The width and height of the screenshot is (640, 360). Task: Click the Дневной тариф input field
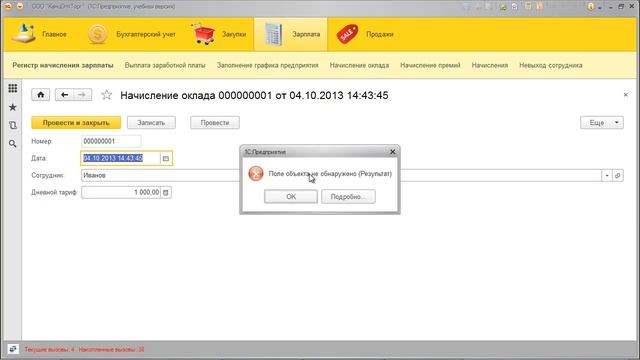coord(121,192)
